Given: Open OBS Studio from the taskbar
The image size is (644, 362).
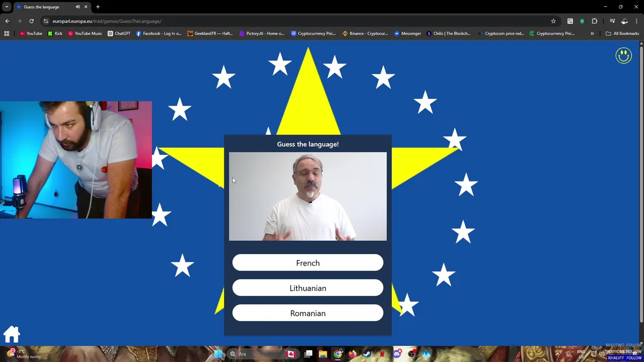Looking at the screenshot, I should click(412, 354).
